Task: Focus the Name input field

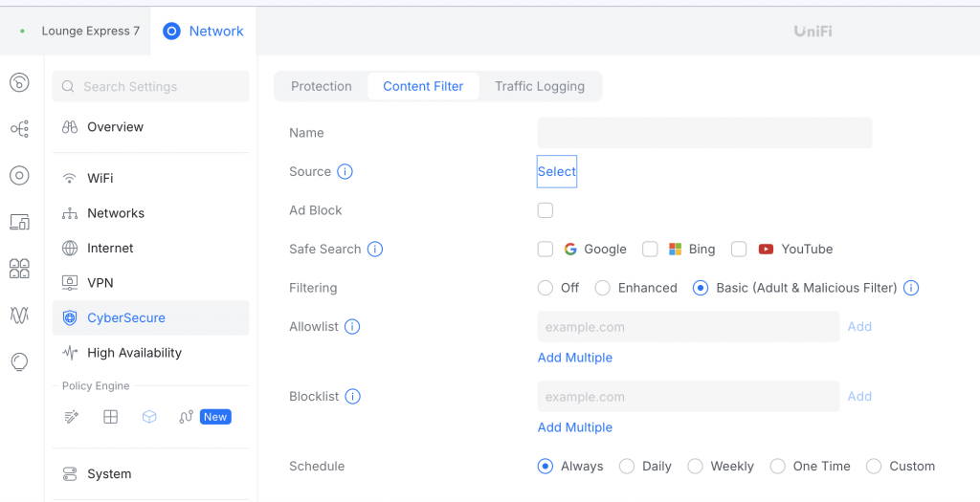Action: point(704,133)
